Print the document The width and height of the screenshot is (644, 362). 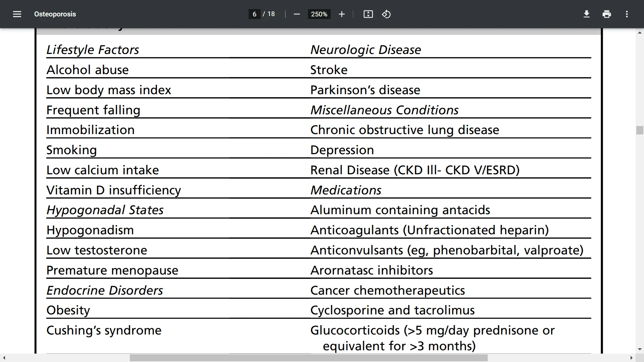pyautogui.click(x=607, y=14)
